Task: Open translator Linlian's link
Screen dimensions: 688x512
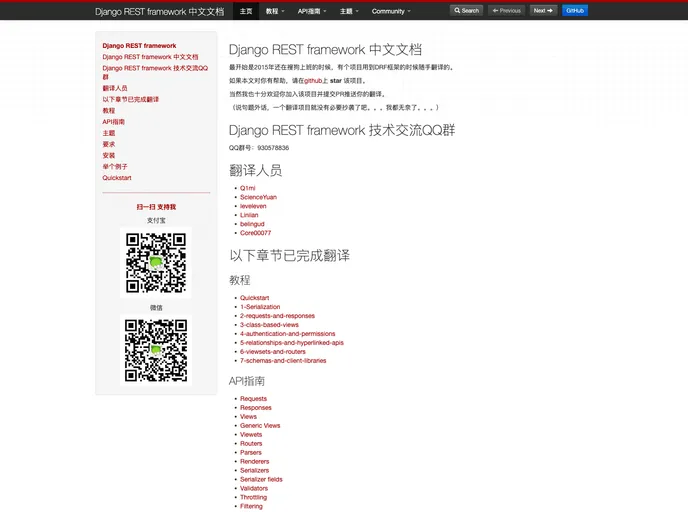Action: (x=249, y=215)
